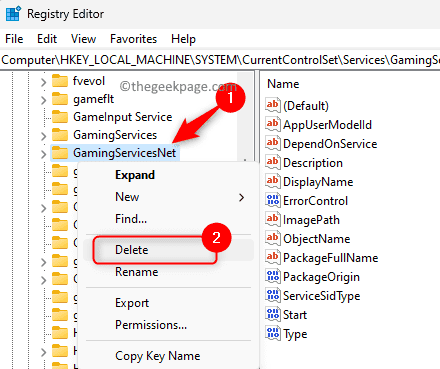
Task: Click the Name column header
Action: click(x=283, y=84)
